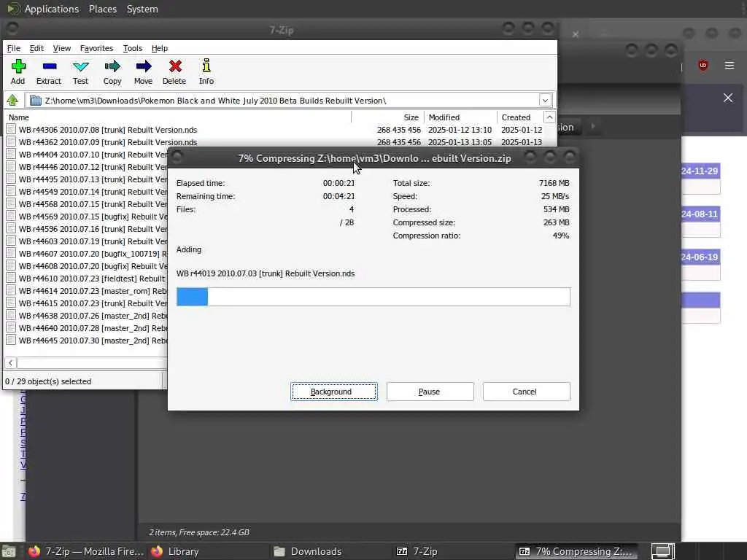Pause the compression
Viewport: 747px width, 560px height.
pyautogui.click(x=430, y=392)
